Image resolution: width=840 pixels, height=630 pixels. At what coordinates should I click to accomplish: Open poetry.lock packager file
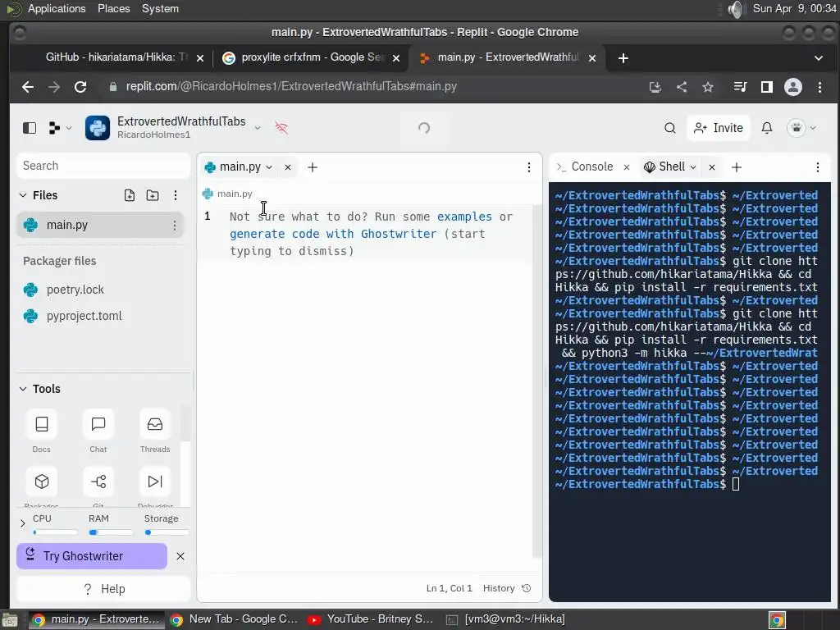[x=75, y=290]
